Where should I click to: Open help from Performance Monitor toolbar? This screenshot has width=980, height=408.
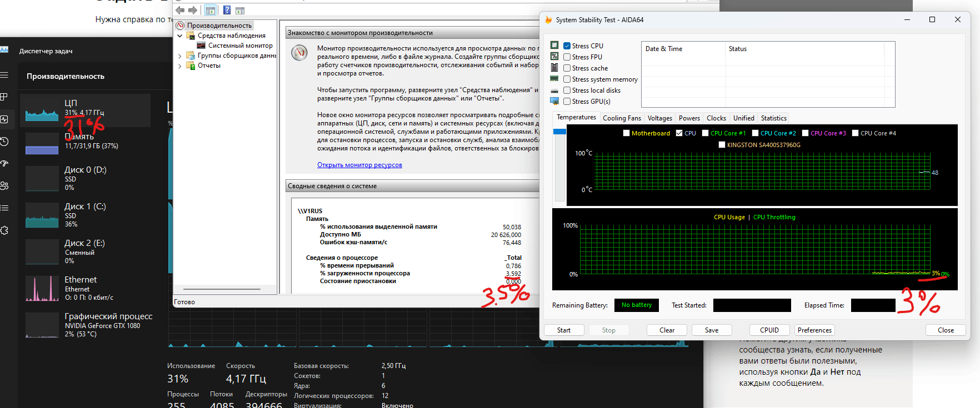pos(227,10)
